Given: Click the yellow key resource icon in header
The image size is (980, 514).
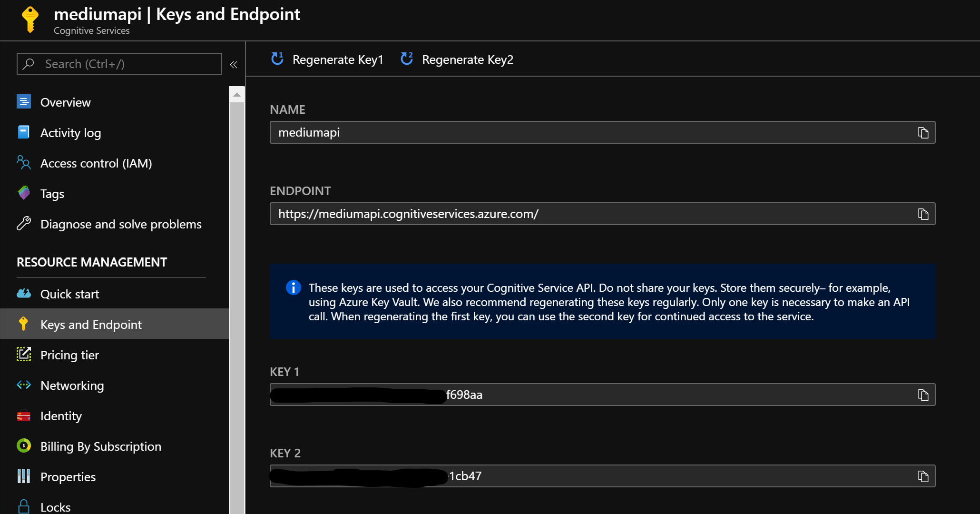Looking at the screenshot, I should [x=30, y=20].
